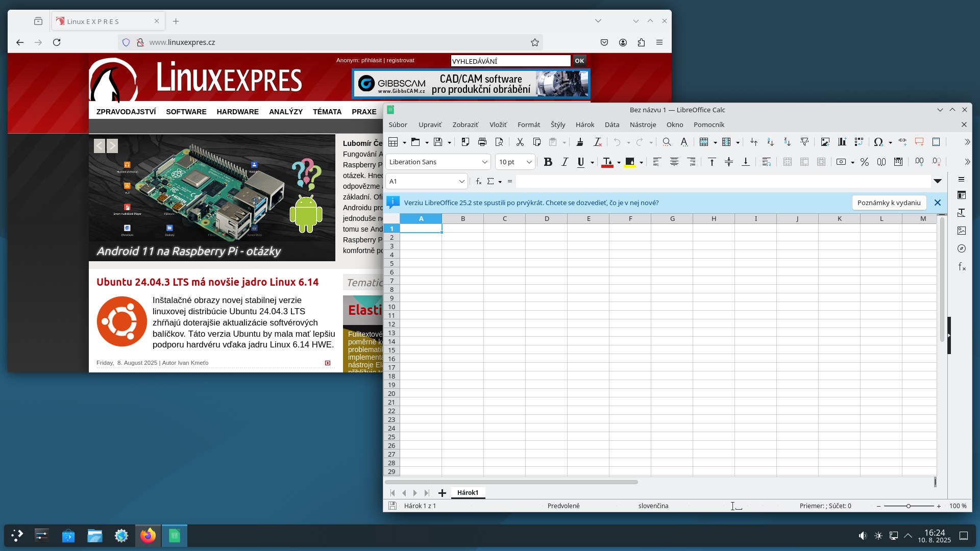This screenshot has height=551, width=980.
Task: Open the font color dropdown arrow
Action: tap(619, 163)
